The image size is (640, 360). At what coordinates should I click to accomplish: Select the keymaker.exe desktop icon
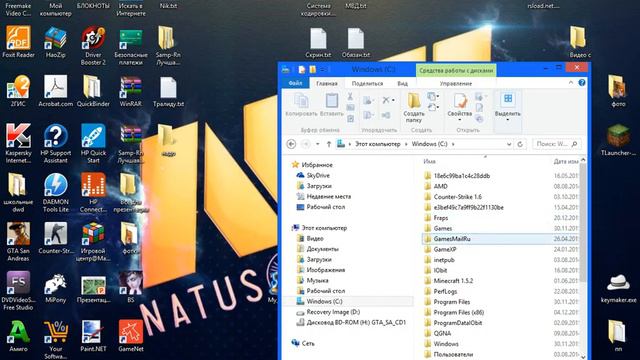tap(618, 288)
